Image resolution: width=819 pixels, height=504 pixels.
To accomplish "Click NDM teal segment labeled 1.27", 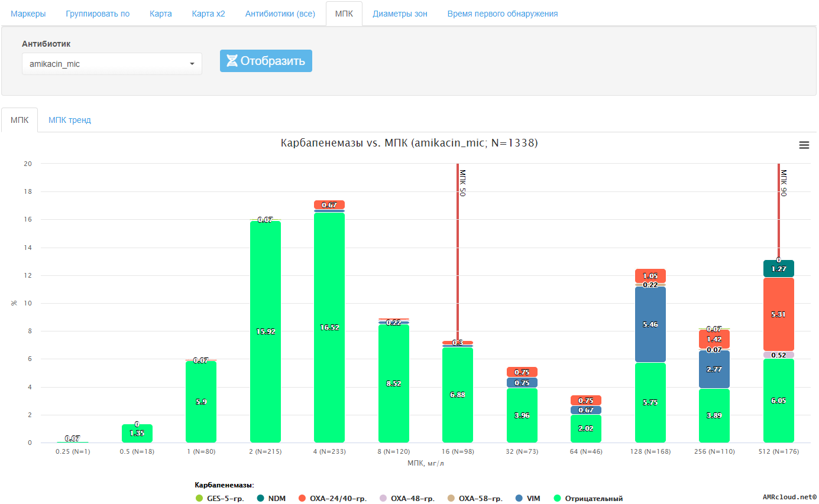I will coord(778,269).
